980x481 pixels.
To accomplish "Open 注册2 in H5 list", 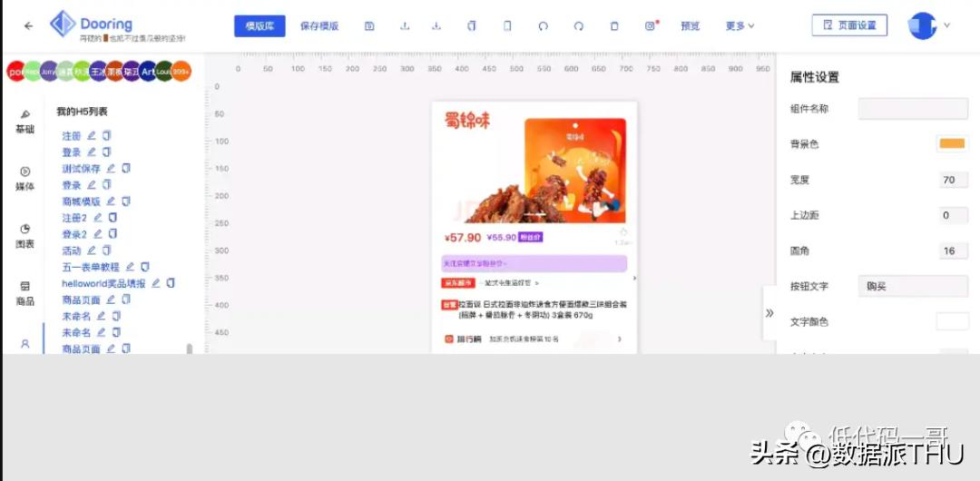I will [74, 218].
